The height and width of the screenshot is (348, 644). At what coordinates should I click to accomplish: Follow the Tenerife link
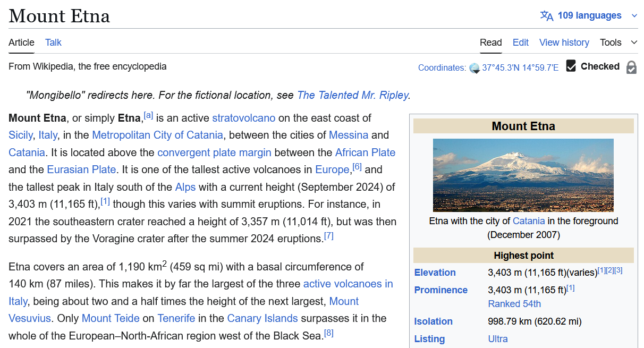pos(176,318)
